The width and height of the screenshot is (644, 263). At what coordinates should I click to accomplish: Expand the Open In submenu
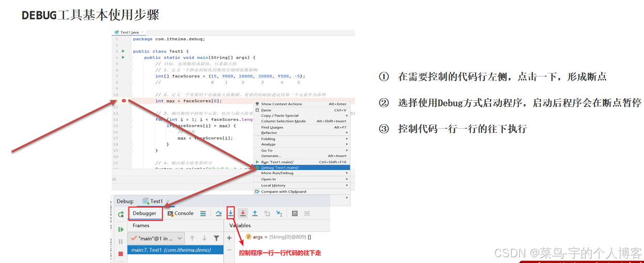[302, 179]
